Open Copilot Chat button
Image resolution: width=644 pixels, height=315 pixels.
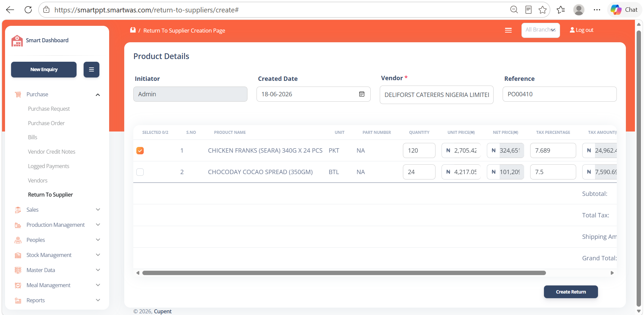click(624, 10)
